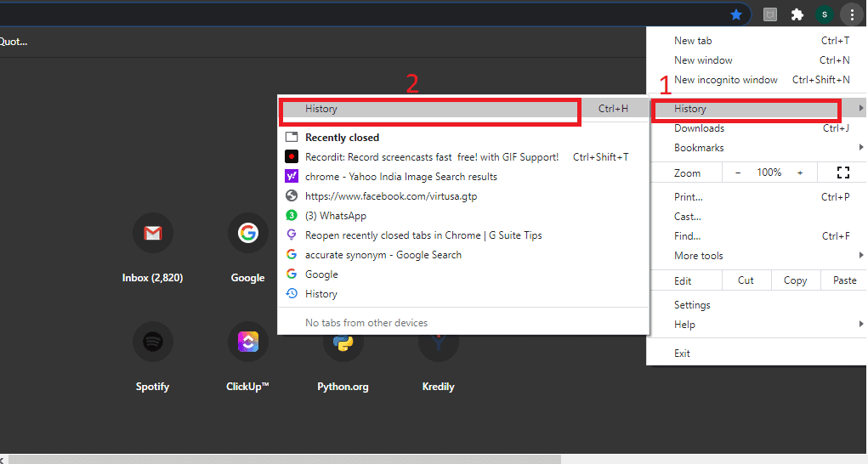
Task: Click the fullscreen icon in Zoom row
Action: 843,173
